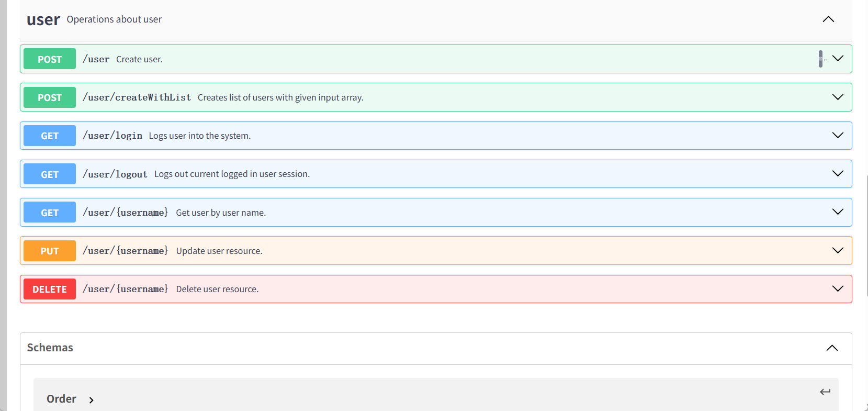Click 'Update user resource.' summary
Screen dimensions: 868x411
coord(219,251)
